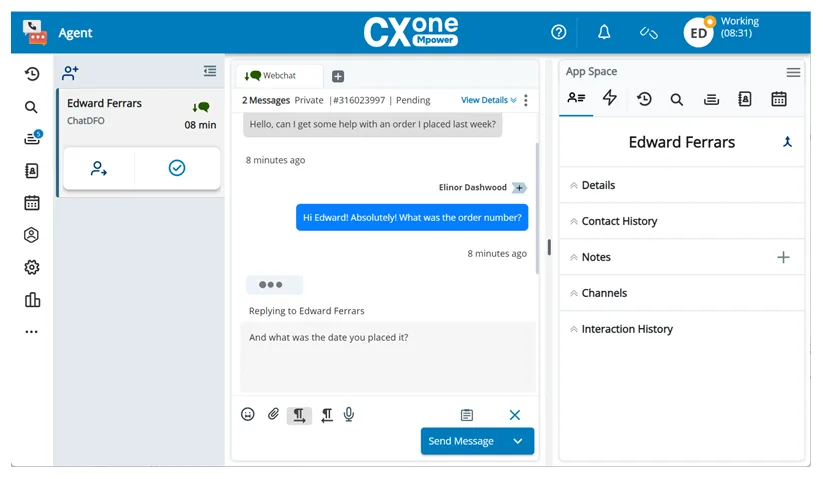The width and height of the screenshot is (823, 479).
Task: Click plus beside Elinor Dashwood's name
Action: click(519, 188)
